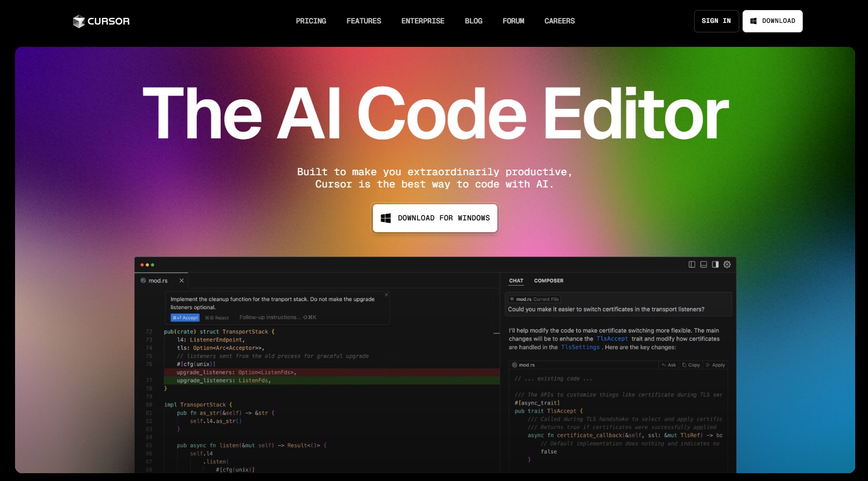868x481 pixels.
Task: Click DOWNLOAD FOR WINDOWS
Action: [435, 218]
